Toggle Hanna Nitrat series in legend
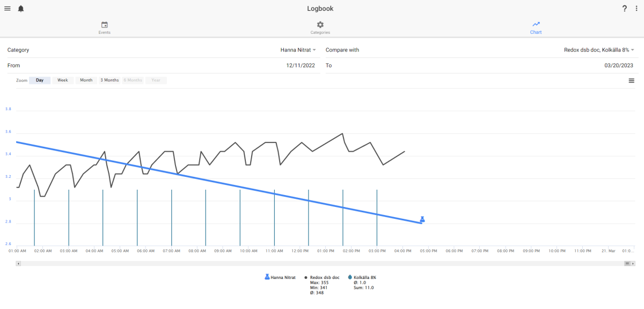 (281, 278)
